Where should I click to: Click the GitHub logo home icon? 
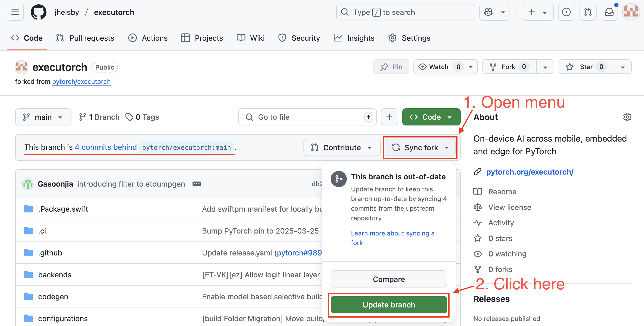point(38,12)
